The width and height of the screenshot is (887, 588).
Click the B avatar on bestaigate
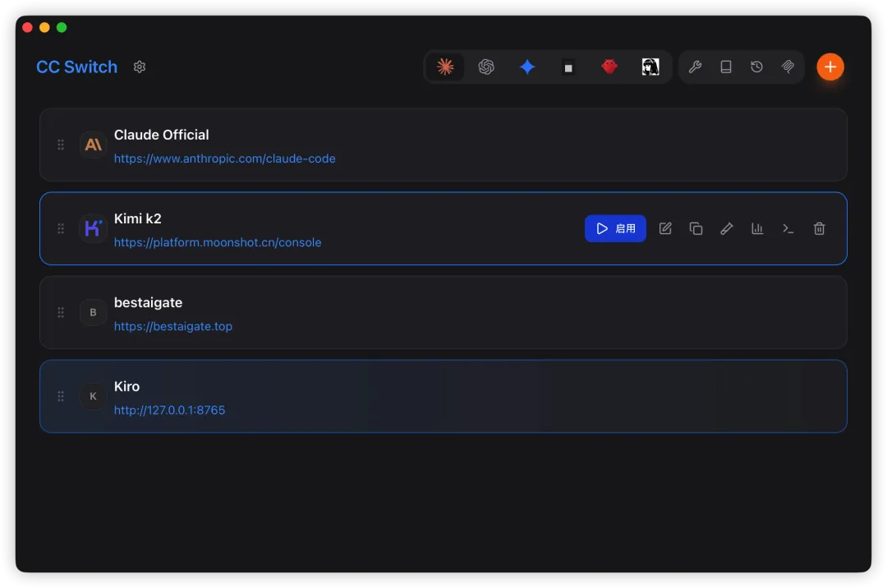(94, 312)
